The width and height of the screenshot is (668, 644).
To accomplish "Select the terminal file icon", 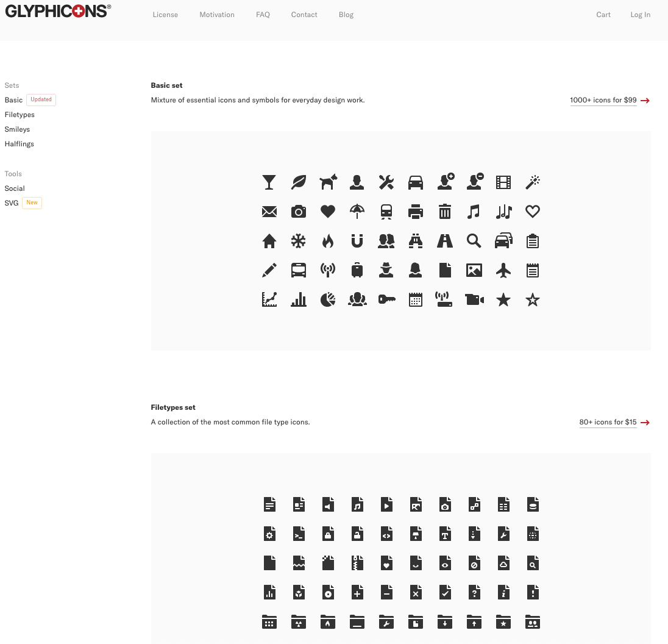I will 298,534.
